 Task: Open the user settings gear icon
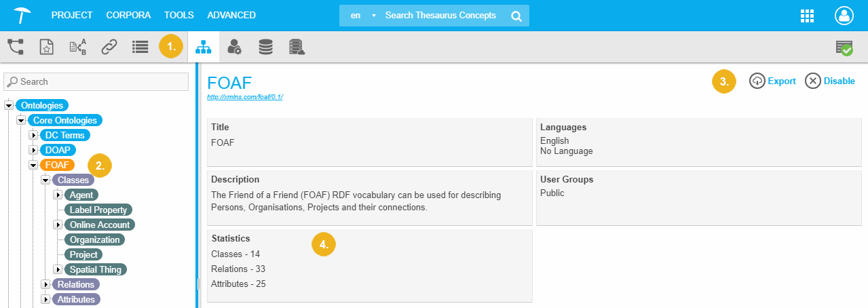click(x=234, y=47)
